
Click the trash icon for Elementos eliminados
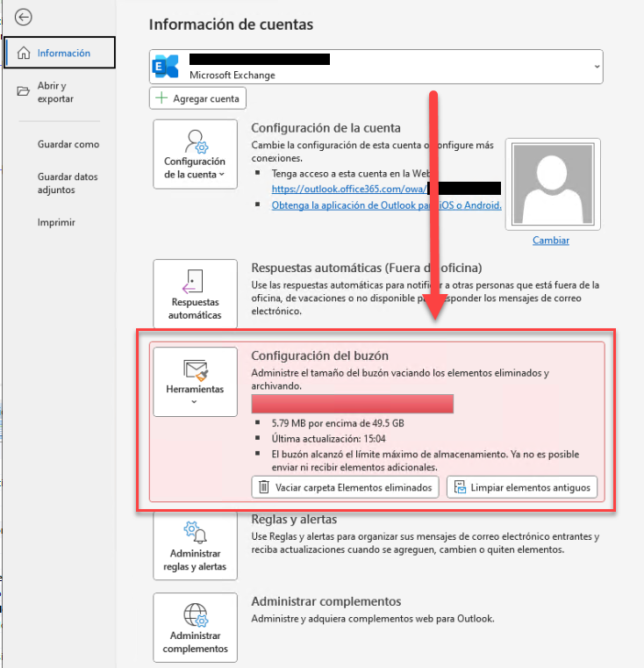(x=263, y=487)
